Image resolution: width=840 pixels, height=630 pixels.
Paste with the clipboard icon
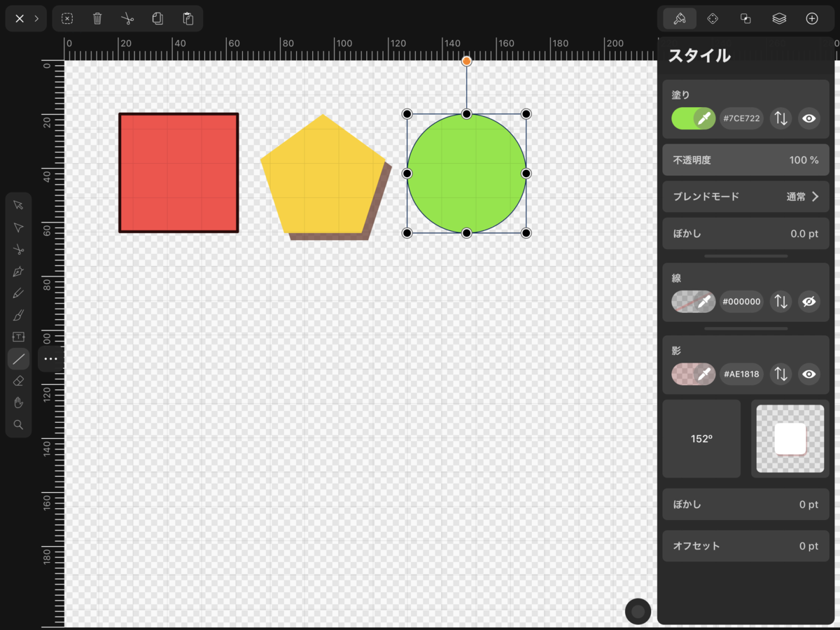coord(188,19)
